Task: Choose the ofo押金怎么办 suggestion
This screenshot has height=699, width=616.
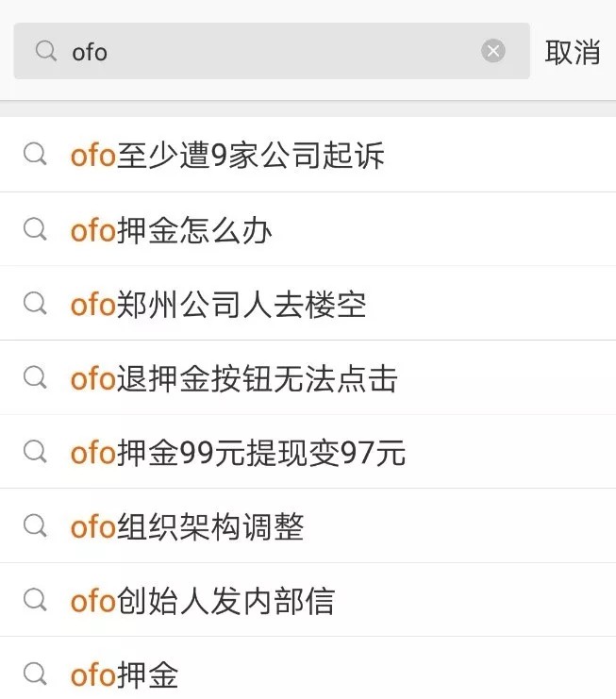Action: (x=171, y=229)
